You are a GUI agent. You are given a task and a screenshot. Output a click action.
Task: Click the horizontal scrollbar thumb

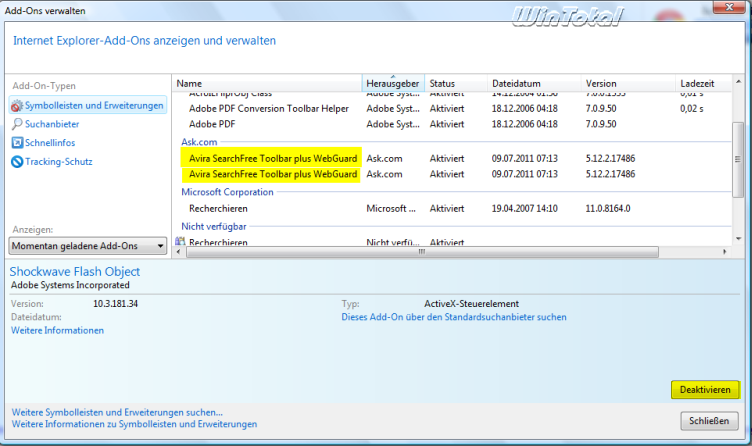pyautogui.click(x=422, y=252)
